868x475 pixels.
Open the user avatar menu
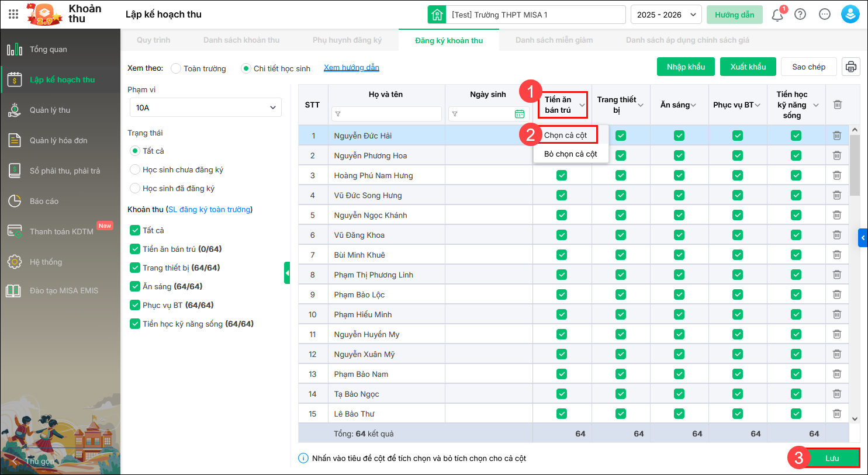(x=850, y=15)
